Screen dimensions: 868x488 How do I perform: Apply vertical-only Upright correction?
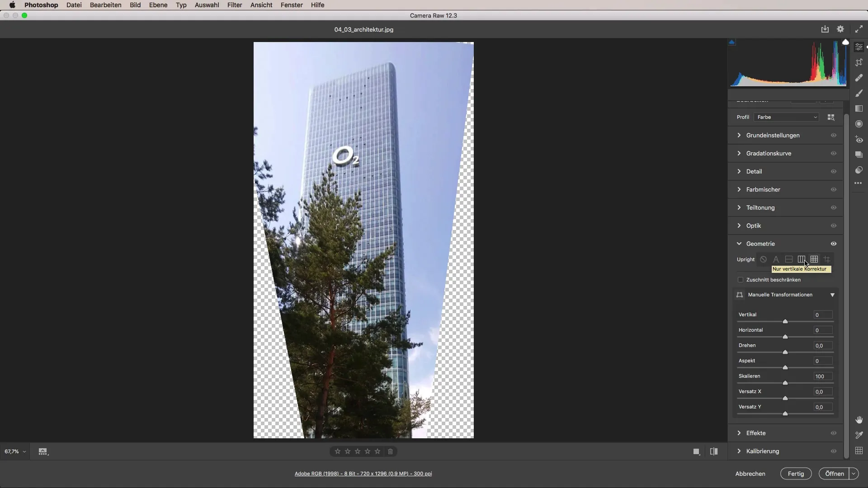point(802,259)
